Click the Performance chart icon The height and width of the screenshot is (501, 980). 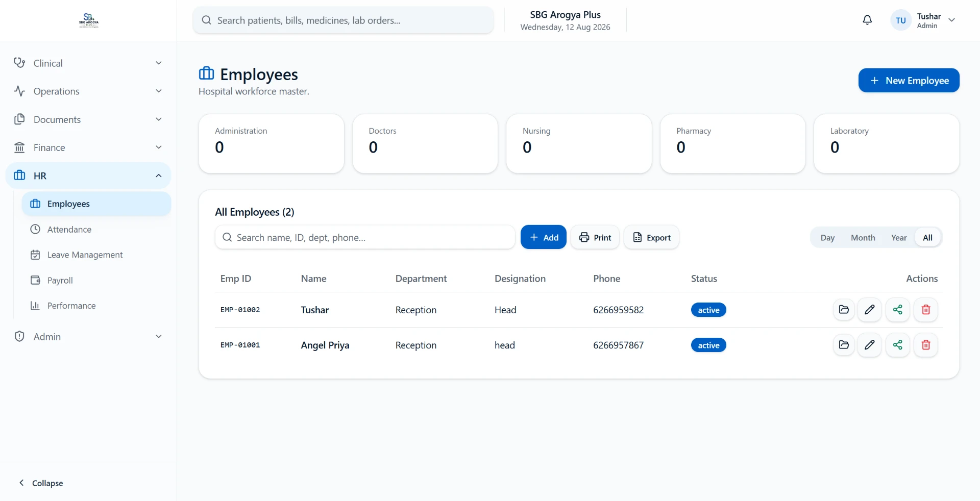click(35, 306)
